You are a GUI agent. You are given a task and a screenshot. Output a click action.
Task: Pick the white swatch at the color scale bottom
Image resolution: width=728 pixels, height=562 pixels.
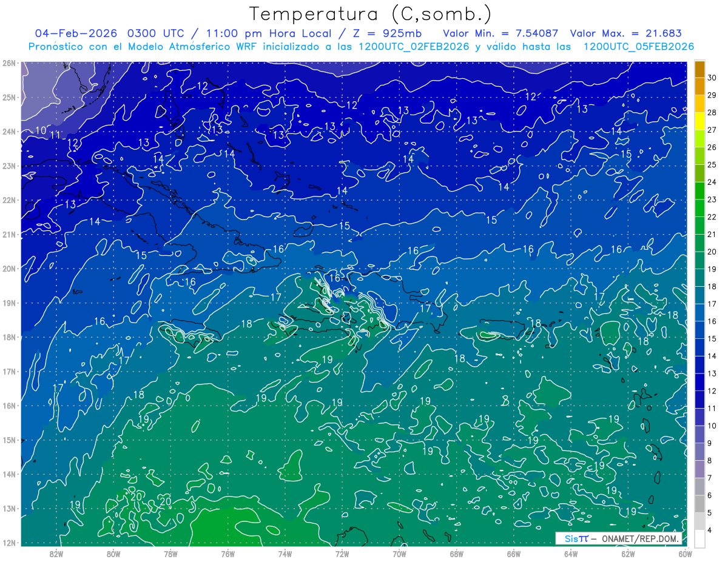(699, 538)
